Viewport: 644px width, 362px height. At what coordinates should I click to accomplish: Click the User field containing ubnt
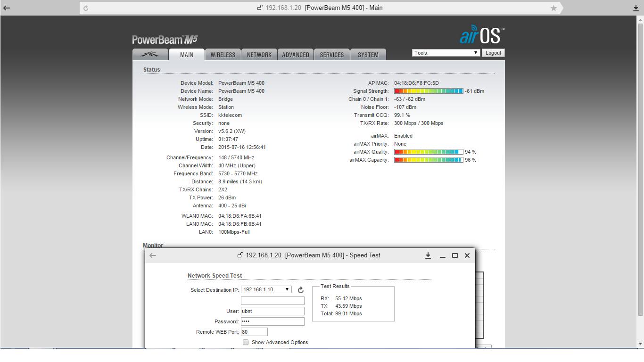tap(272, 311)
